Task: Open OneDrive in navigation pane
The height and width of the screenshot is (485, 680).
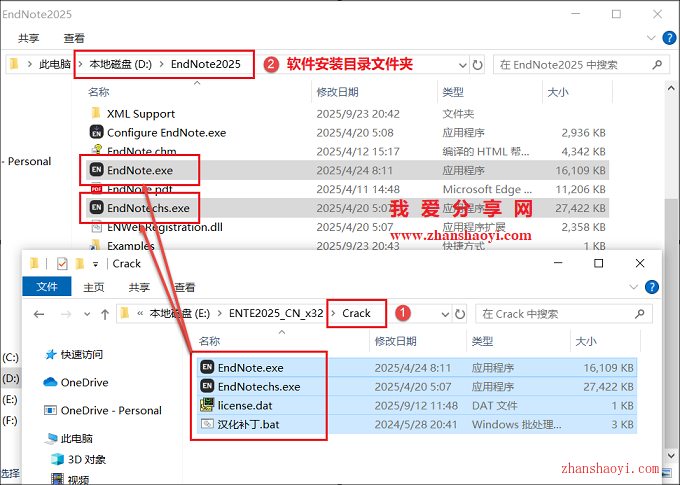Action: [76, 382]
